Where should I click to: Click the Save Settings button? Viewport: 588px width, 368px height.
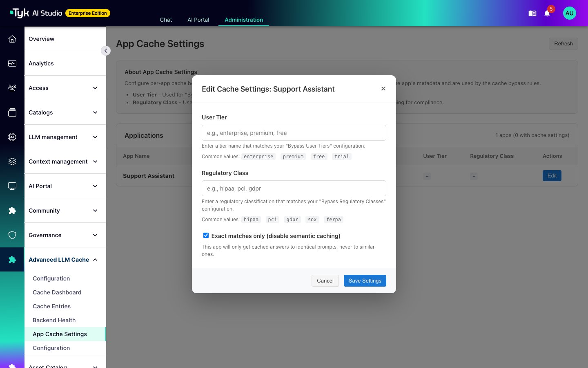(365, 281)
